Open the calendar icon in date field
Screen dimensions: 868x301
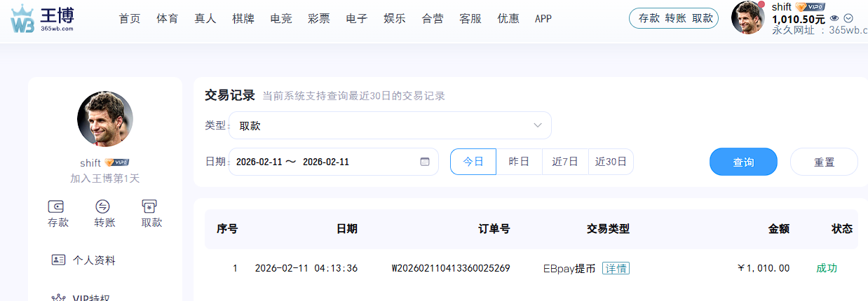click(x=424, y=162)
